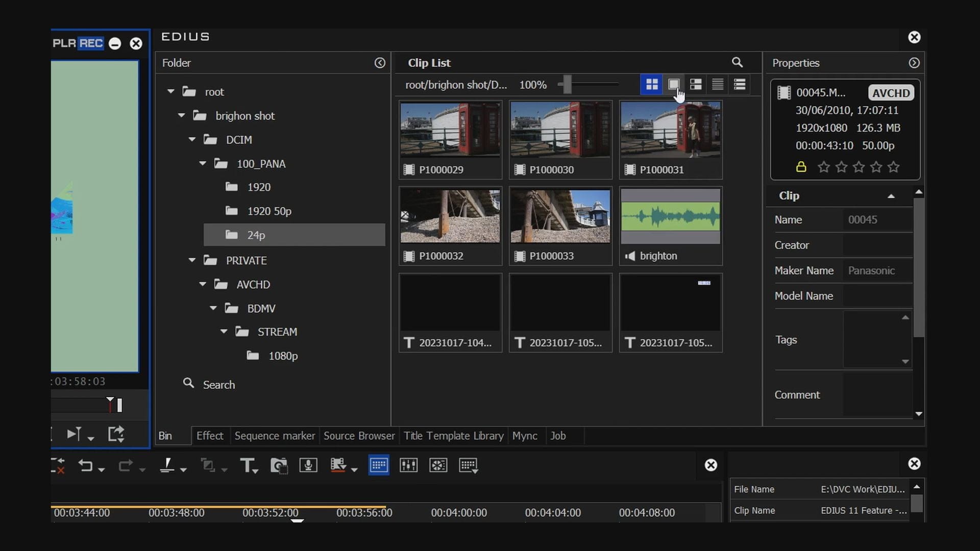Click Search in folder tree
This screenshot has height=551, width=980.
click(218, 385)
